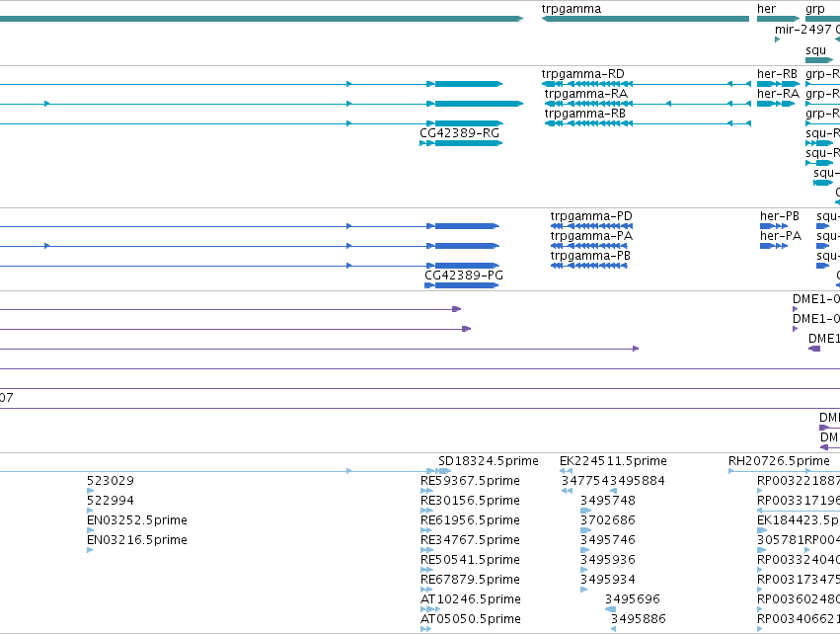
Task: Click the RE30156.5prime EST label
Action: pos(470,501)
